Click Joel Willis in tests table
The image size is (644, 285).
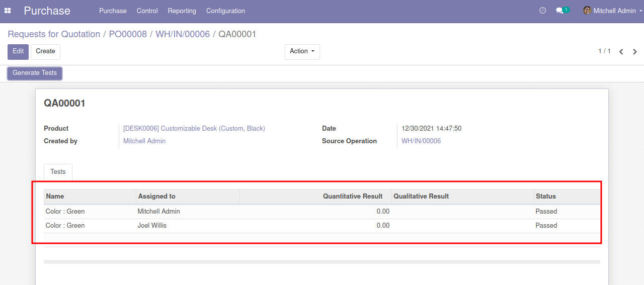pyautogui.click(x=152, y=226)
